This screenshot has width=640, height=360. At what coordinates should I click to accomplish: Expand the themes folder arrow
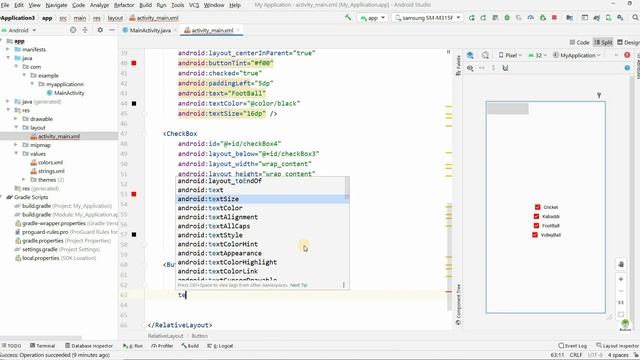(x=24, y=180)
